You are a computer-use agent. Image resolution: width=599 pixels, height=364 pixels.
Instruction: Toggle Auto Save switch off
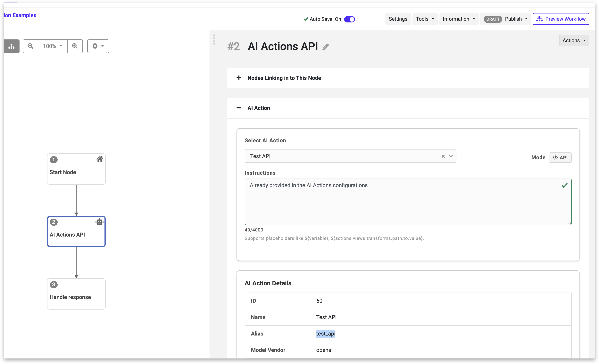click(x=349, y=19)
